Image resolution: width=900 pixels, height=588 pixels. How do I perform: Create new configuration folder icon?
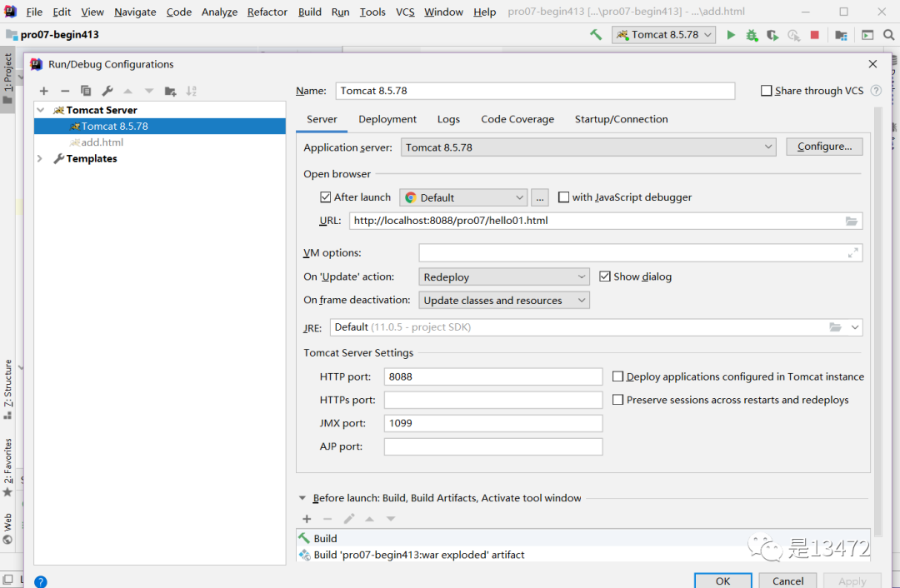point(171,91)
